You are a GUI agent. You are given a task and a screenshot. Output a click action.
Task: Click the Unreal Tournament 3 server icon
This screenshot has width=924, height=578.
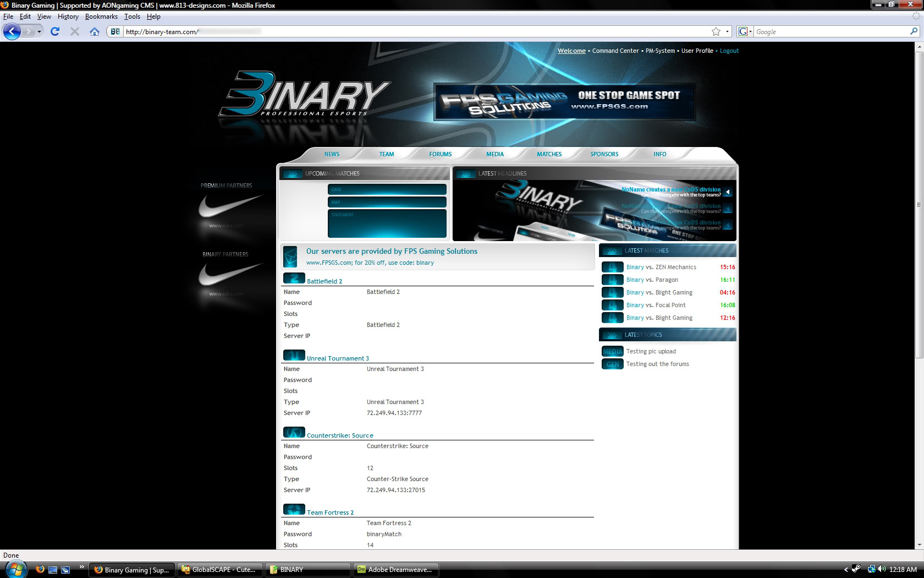click(294, 355)
